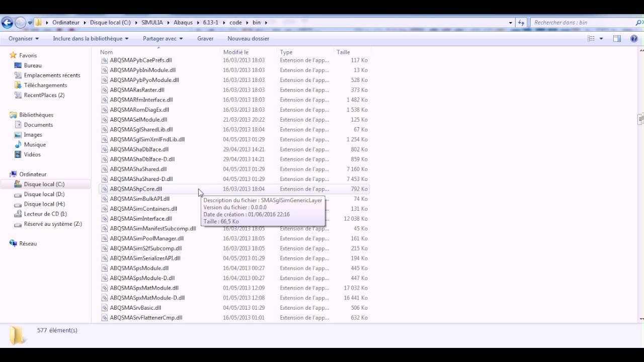The image size is (644, 362).
Task: Select file ABQSMAPybCaePrefs.dll
Action: pyautogui.click(x=141, y=60)
